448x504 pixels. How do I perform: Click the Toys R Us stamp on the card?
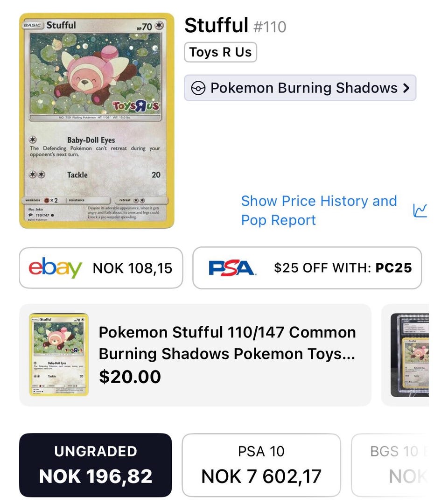click(x=136, y=105)
